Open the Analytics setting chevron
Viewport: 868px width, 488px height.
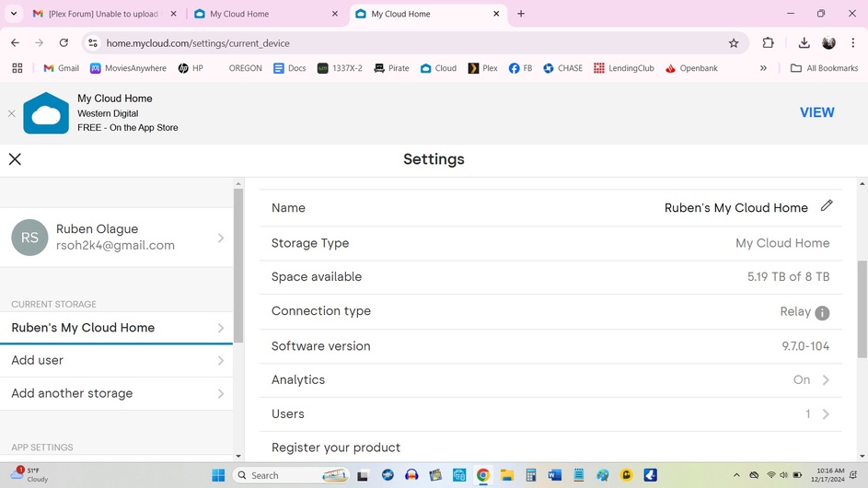tap(826, 380)
